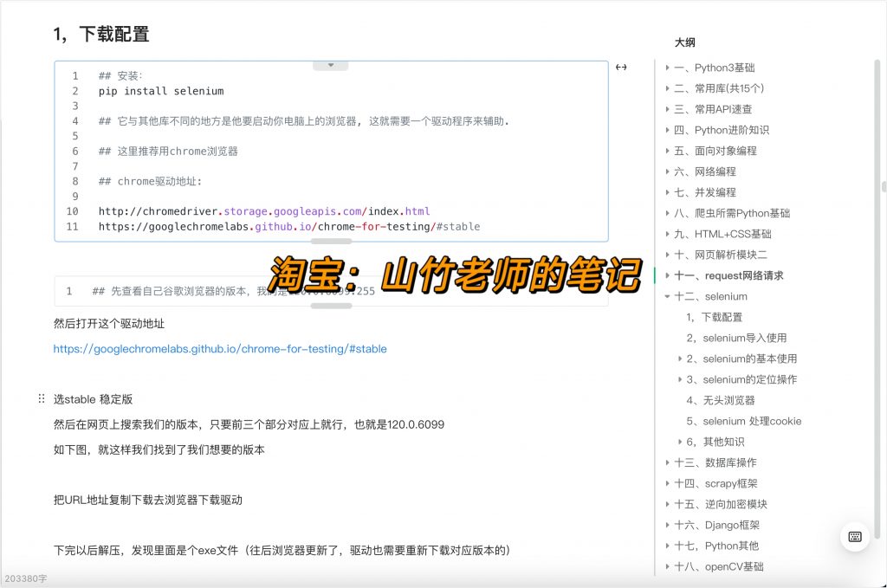Expand 2、selenium的基本使用 in the outline
Viewport: 887px width, 588px height.
[x=681, y=359]
